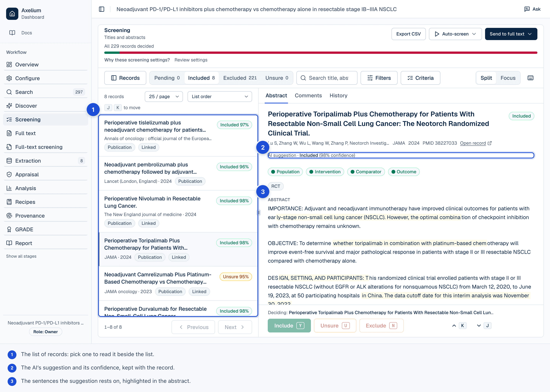
Task: Open the Auto-screen dropdown
Action: pyautogui.click(x=455, y=34)
